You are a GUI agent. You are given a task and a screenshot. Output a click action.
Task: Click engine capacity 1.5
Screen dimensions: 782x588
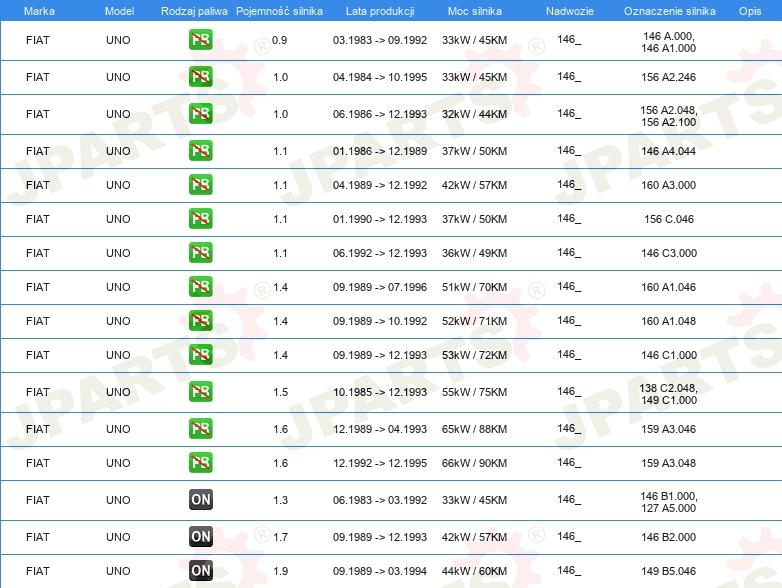280,392
